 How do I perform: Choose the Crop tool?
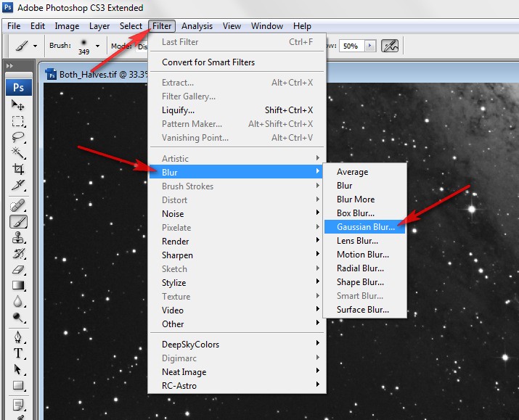pos(19,169)
